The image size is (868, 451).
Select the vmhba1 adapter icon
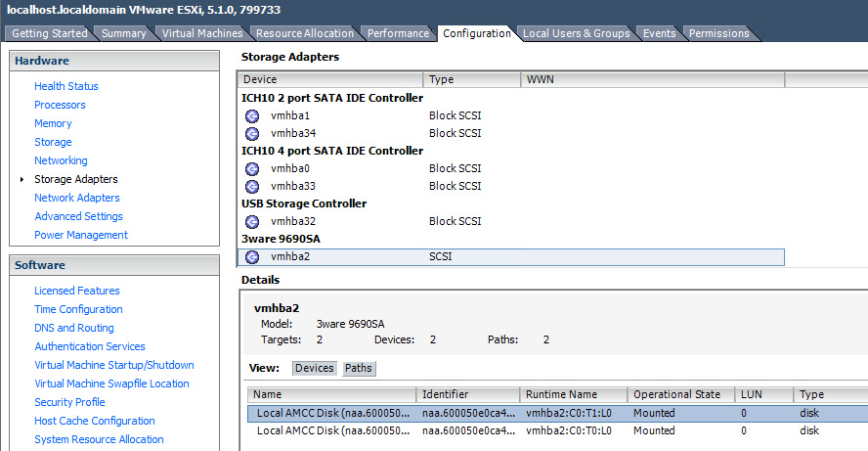251,115
